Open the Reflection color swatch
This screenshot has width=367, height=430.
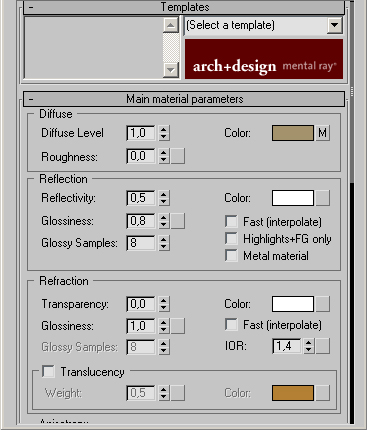(x=293, y=198)
